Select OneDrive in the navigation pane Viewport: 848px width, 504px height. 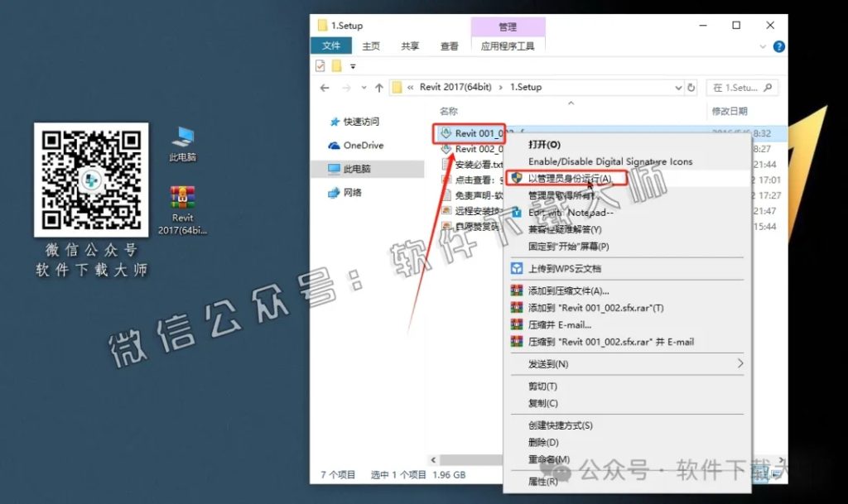(x=364, y=145)
